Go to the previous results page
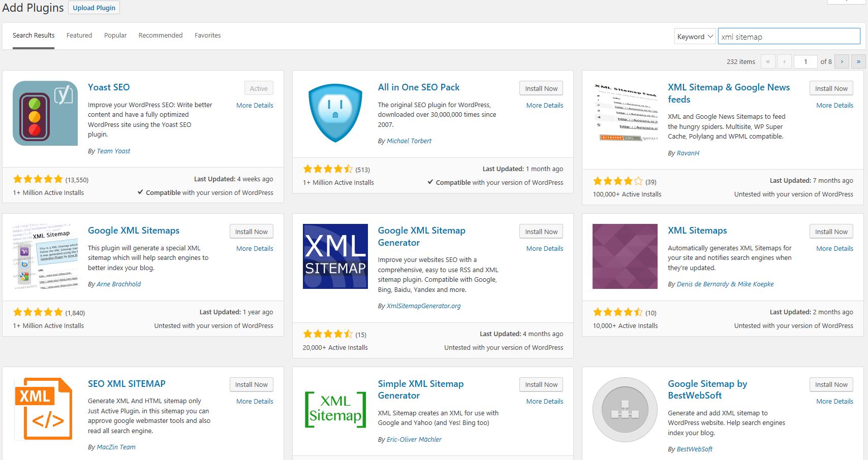The height and width of the screenshot is (460, 868). (785, 61)
